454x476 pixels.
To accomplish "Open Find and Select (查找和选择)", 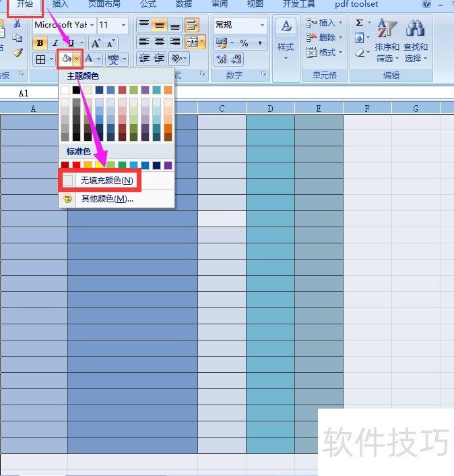I will (x=416, y=40).
